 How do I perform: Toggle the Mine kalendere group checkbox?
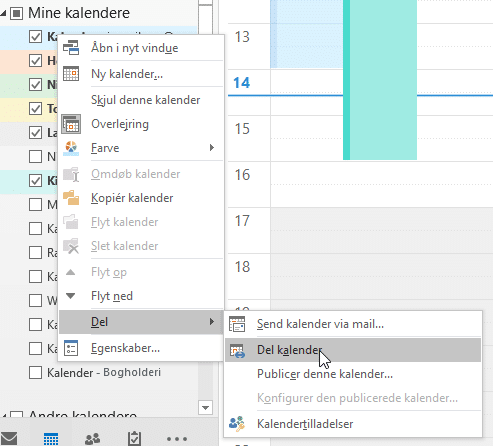click(x=16, y=13)
